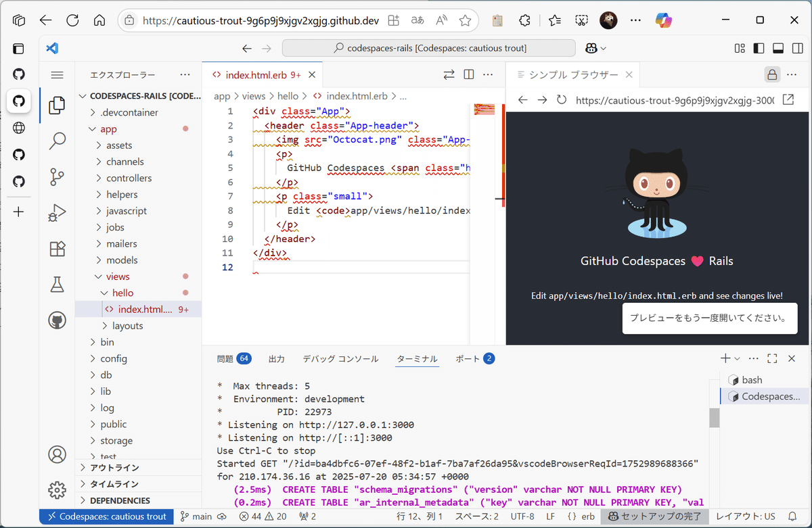The width and height of the screenshot is (812, 528).
Task: Open a new tab in Edge vertical tabs
Action: pyautogui.click(x=18, y=212)
